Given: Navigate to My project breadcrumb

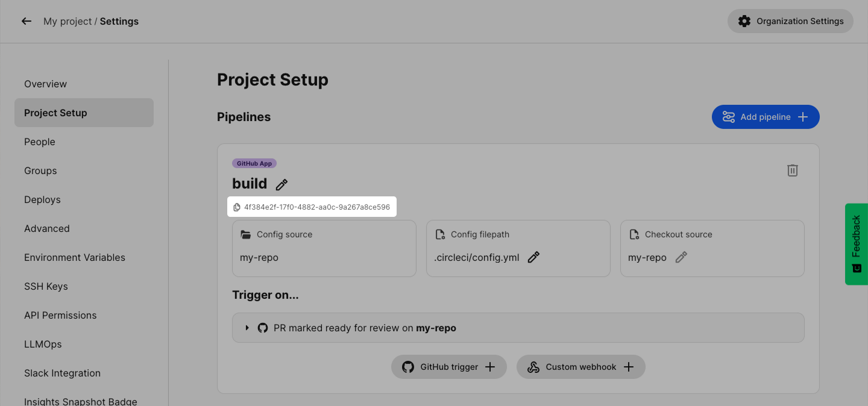Looking at the screenshot, I should (67, 21).
